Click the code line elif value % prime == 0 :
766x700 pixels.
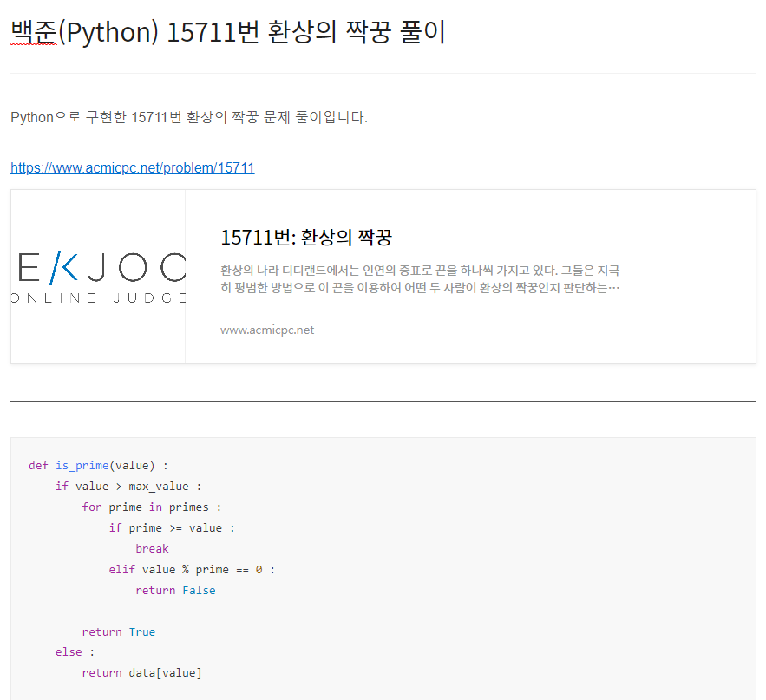(x=192, y=570)
